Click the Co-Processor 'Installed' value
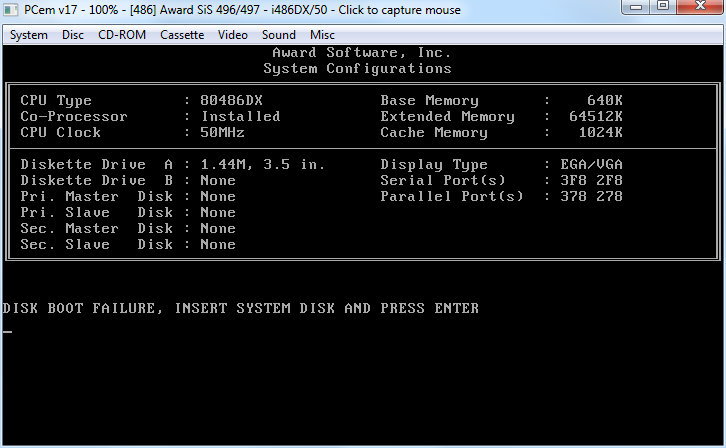726x448 pixels. pyautogui.click(x=240, y=116)
